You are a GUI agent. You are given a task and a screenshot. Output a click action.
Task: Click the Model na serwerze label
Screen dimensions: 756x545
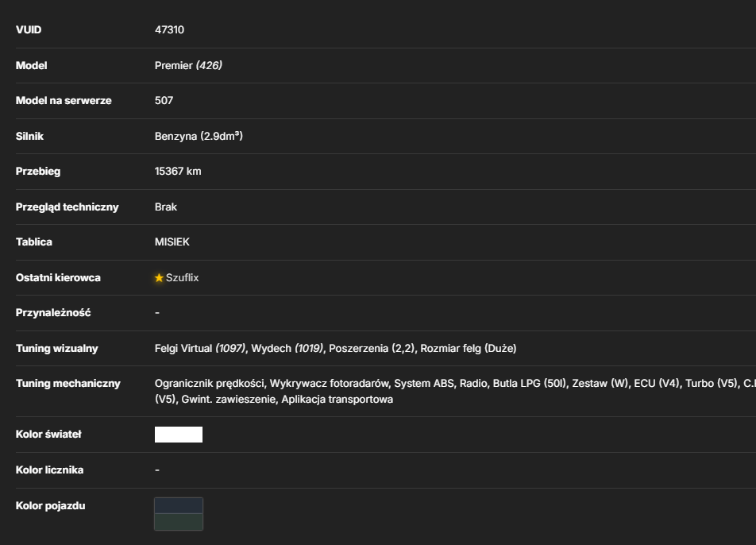[x=64, y=101]
